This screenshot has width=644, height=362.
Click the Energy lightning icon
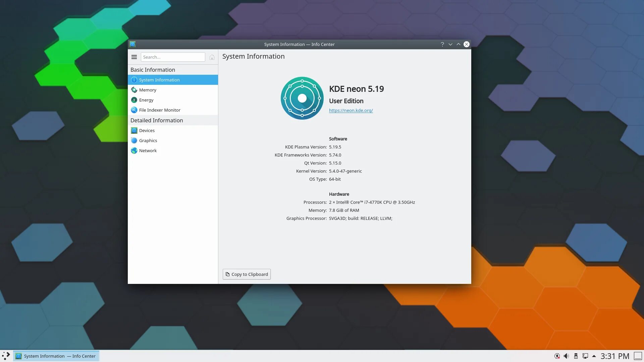(134, 100)
